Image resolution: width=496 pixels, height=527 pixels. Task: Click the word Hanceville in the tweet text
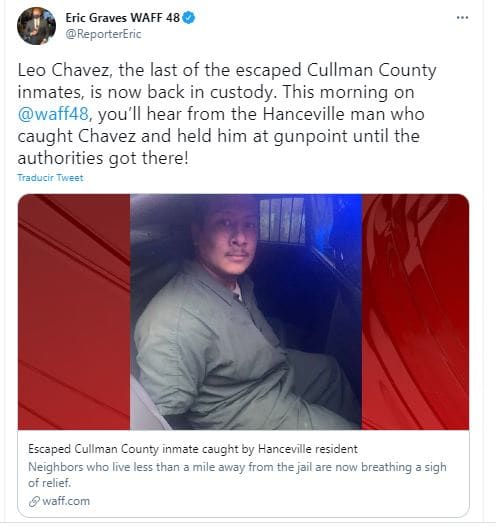coord(303,114)
